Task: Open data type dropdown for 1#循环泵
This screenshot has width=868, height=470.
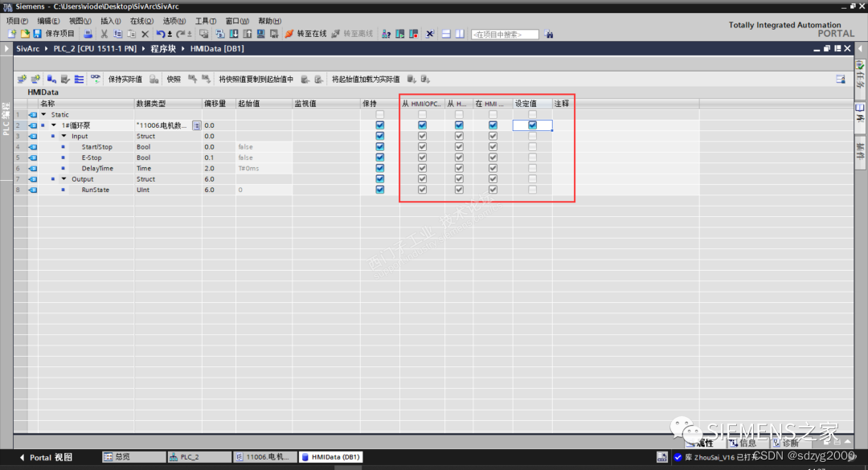Action: [x=197, y=125]
